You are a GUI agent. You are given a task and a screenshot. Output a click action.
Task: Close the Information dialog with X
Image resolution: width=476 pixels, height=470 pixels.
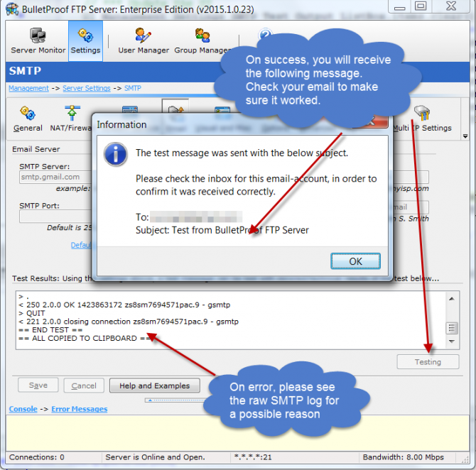tap(369, 122)
